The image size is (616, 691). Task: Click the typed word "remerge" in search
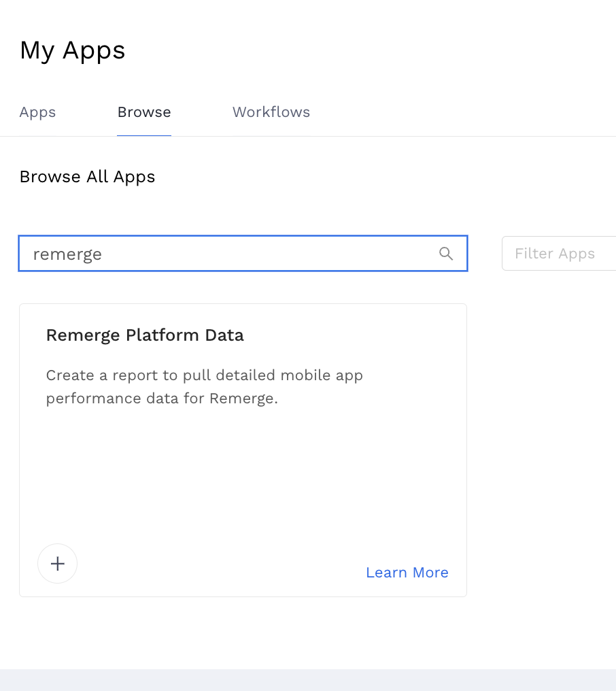pyautogui.click(x=67, y=254)
